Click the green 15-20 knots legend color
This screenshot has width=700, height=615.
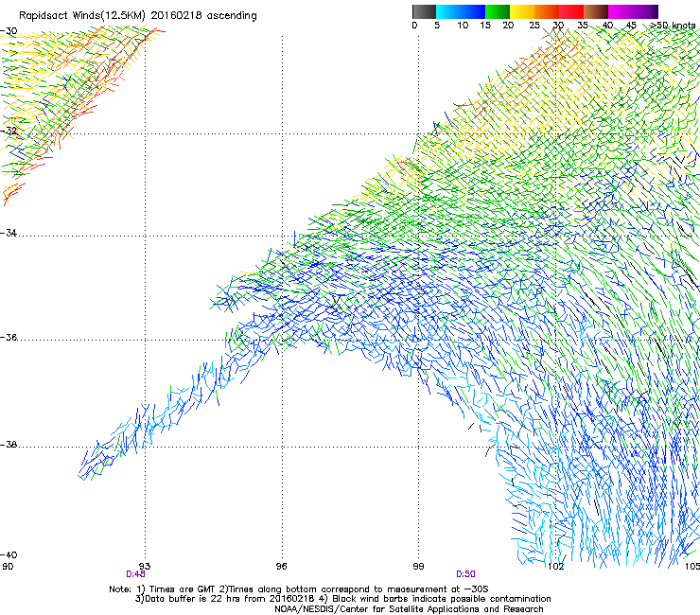[x=498, y=11]
